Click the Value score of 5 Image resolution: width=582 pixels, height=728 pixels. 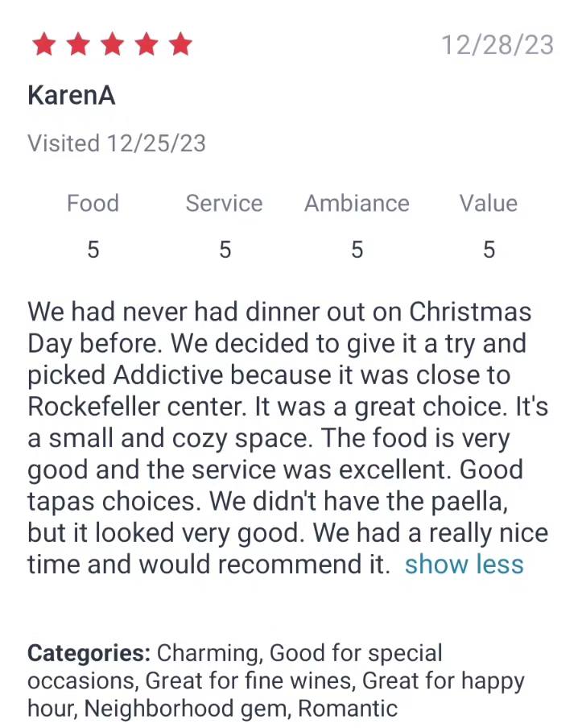[489, 250]
